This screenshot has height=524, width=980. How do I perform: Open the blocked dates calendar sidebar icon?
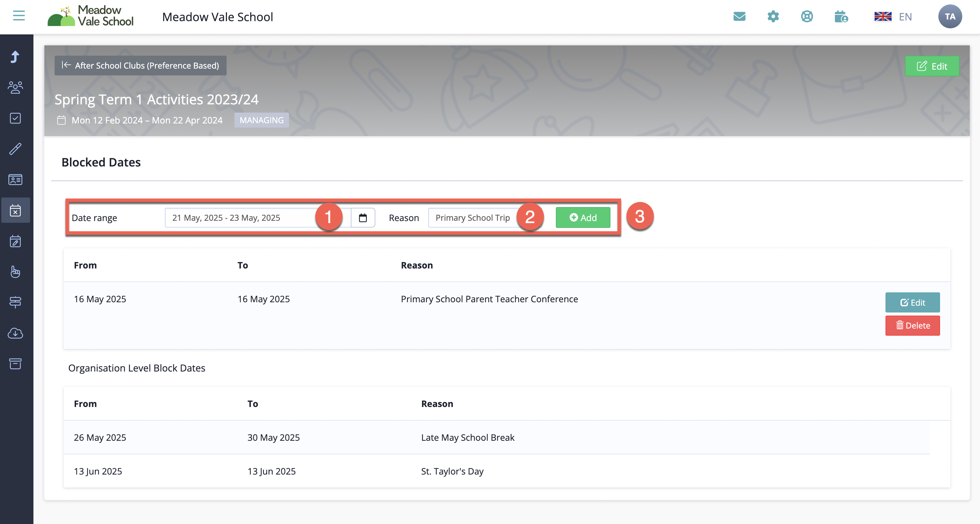(16, 210)
